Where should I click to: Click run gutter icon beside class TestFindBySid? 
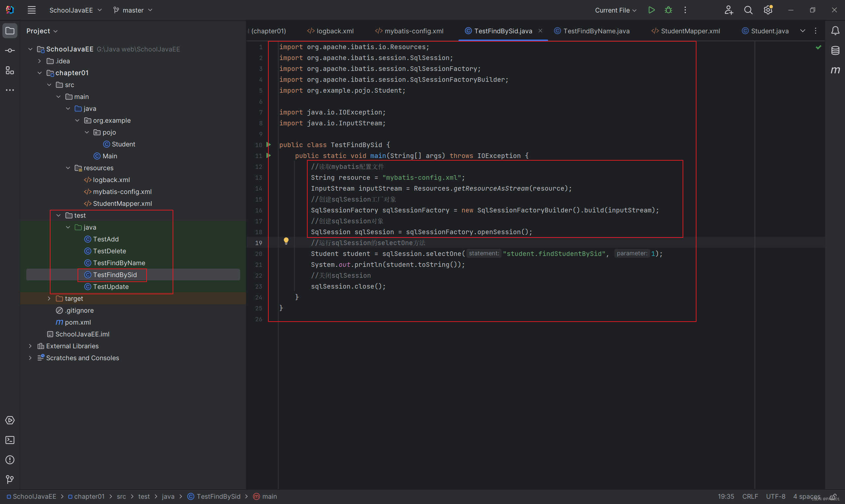[268, 145]
